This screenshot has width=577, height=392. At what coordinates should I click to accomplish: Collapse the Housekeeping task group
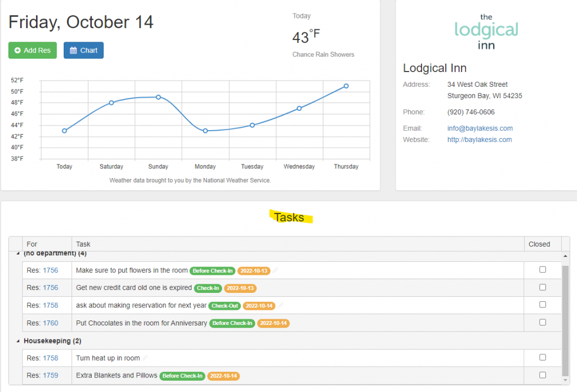click(x=17, y=341)
